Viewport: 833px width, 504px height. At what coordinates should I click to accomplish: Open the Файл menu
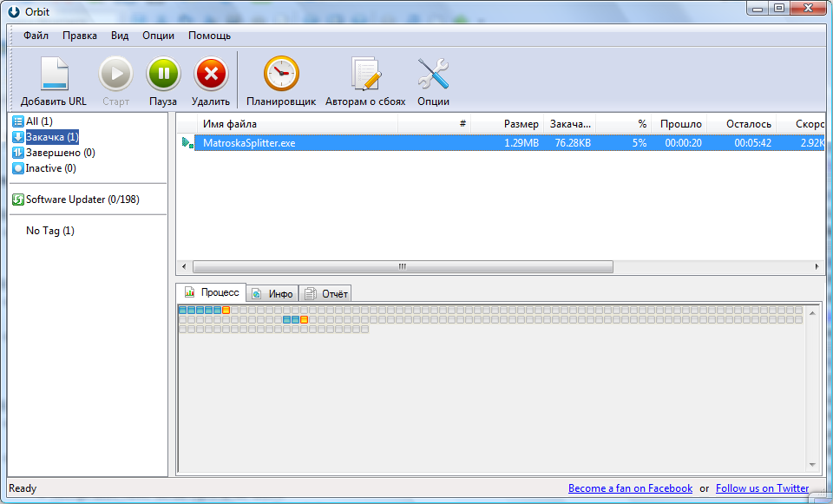tap(36, 36)
